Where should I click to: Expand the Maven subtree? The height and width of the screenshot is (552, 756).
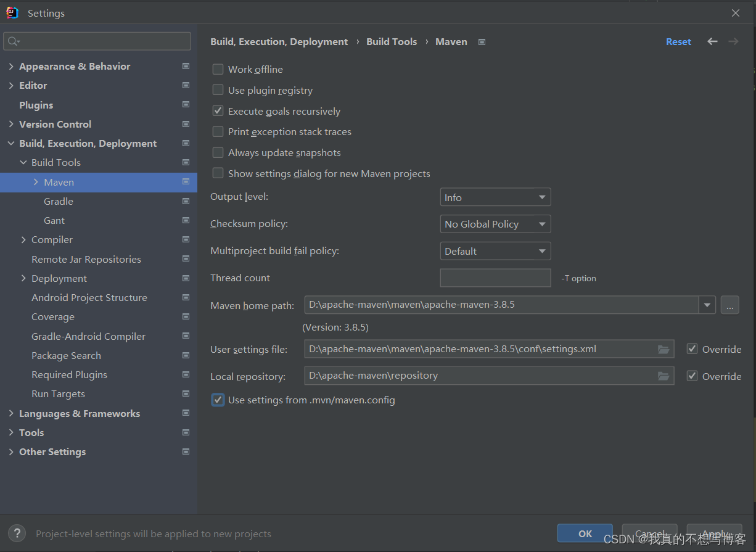click(x=36, y=182)
